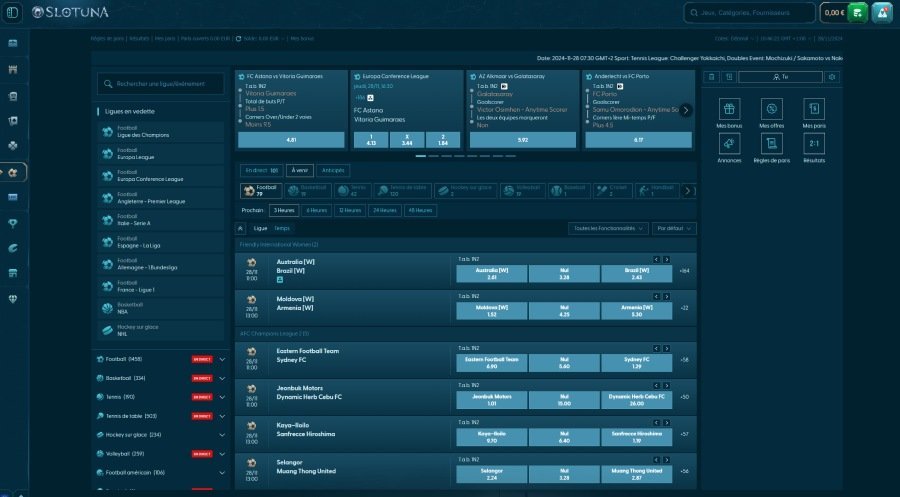Open the Angleterre - Premier League entry
Image resolution: width=900 pixels, height=497 pixels.
[x=161, y=198]
